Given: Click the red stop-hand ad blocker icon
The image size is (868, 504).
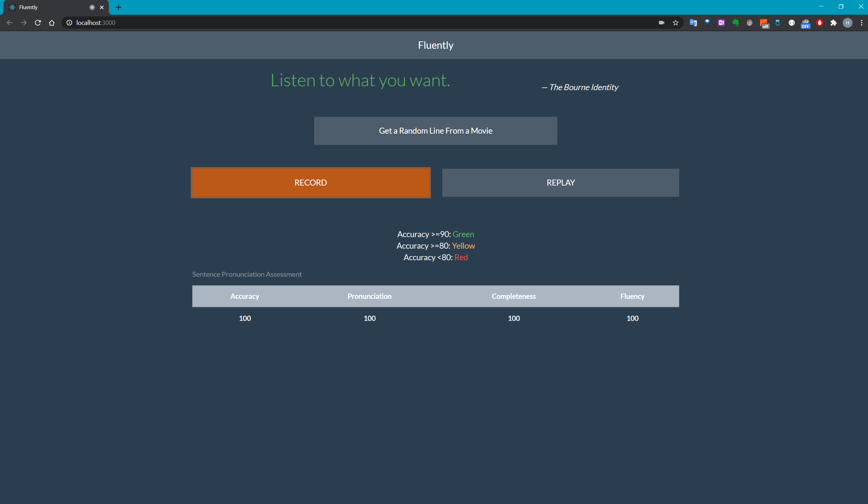Looking at the screenshot, I should (x=820, y=23).
